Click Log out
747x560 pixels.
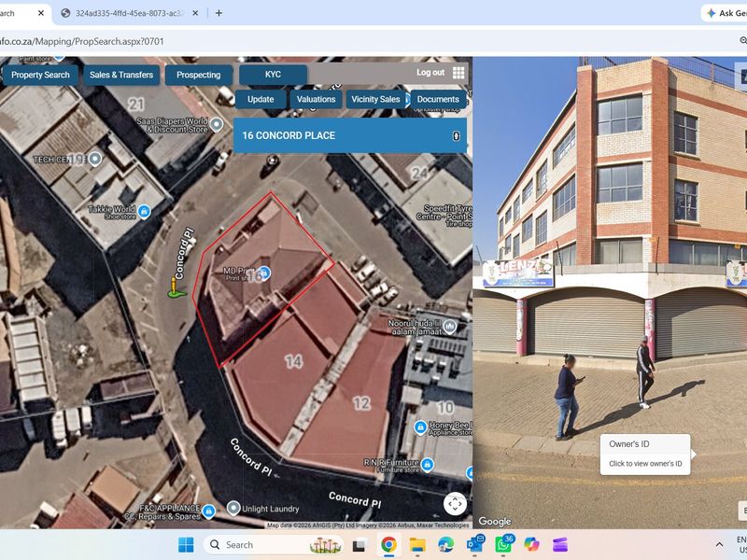[x=430, y=73]
